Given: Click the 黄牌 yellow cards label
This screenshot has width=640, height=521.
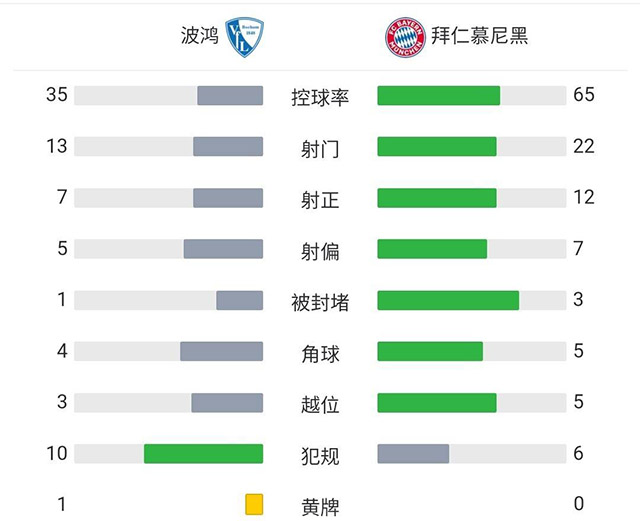Looking at the screenshot, I should point(320,506).
